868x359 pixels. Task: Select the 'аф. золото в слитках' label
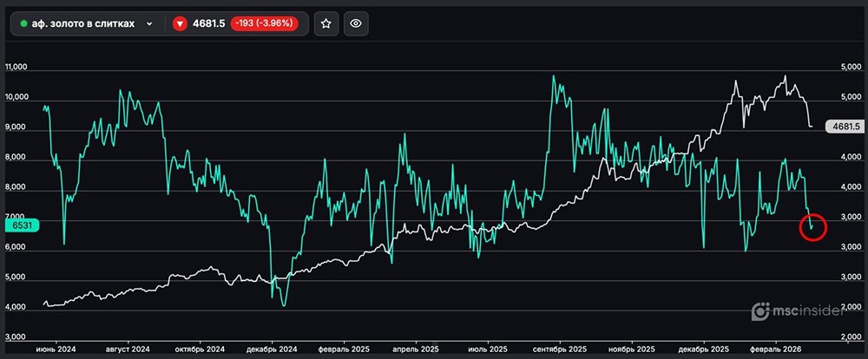83,24
